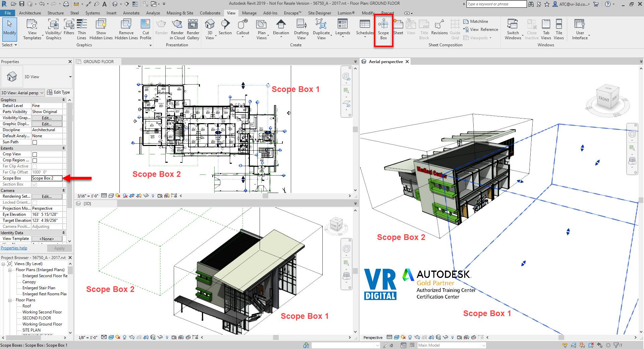Open the Section view tool
The height and width of the screenshot is (349, 644).
tap(225, 27)
